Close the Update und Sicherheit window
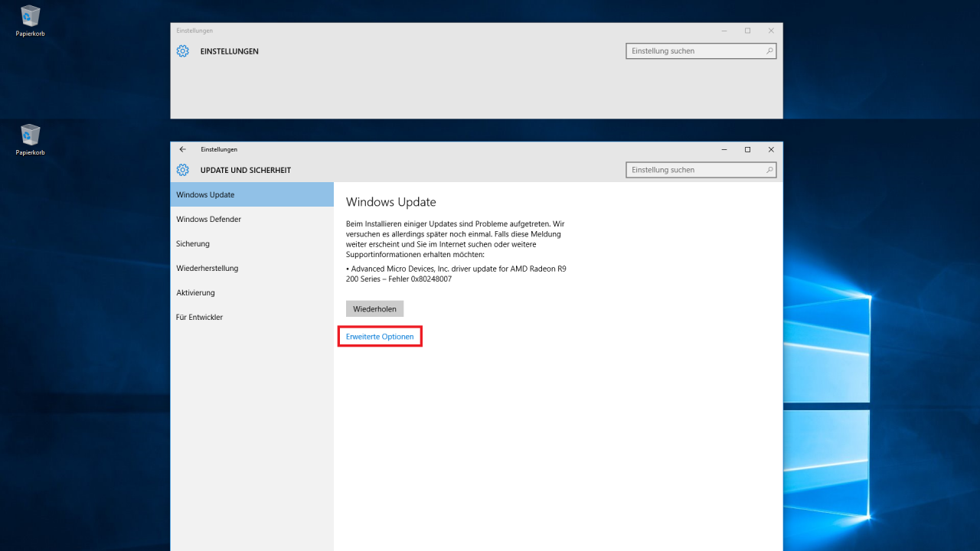This screenshot has width=980, height=551. point(771,149)
